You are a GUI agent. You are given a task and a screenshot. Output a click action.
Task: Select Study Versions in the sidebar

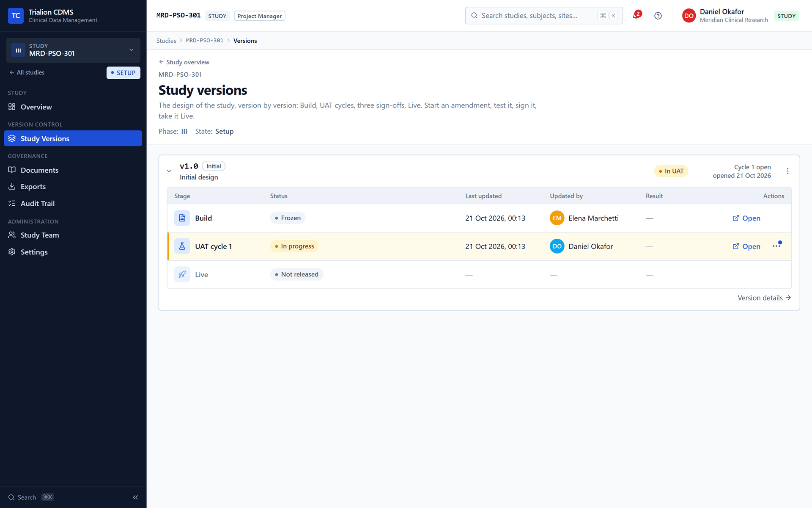tap(73, 138)
